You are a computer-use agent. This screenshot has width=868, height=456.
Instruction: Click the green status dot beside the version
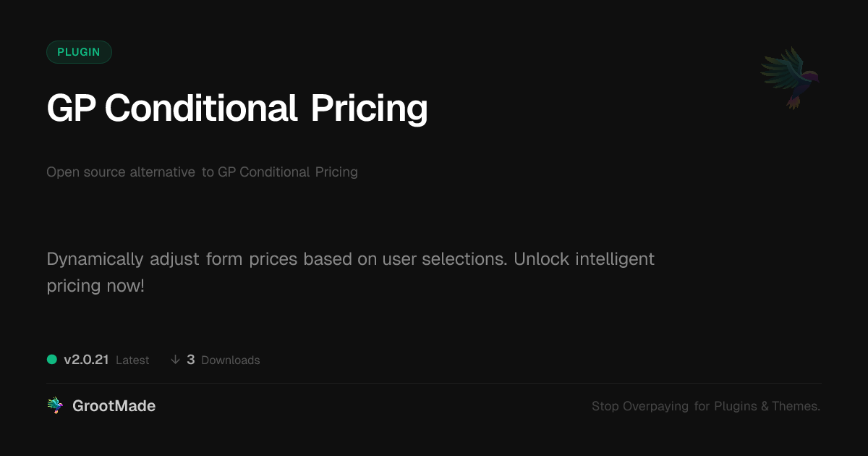pyautogui.click(x=52, y=359)
